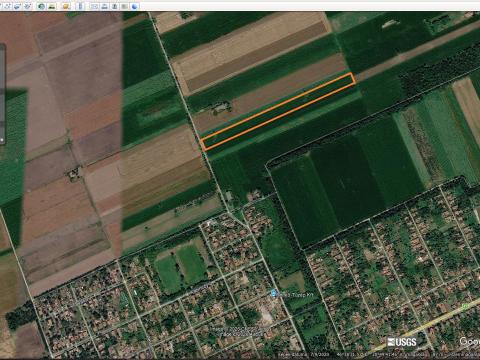480x360 pixels.
Task: Click the blue placemark icon beside Tüzép Kft
Action: 274,293
